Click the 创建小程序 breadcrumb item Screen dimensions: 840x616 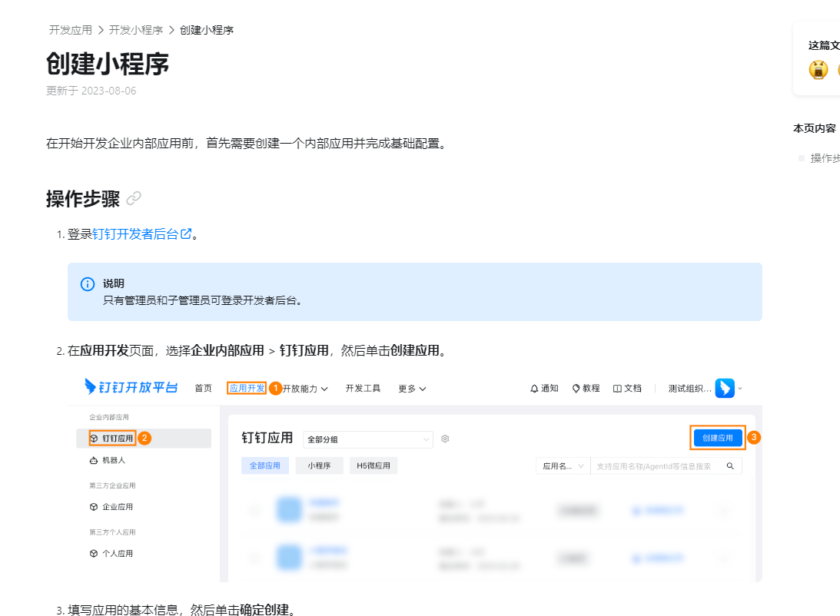point(207,30)
